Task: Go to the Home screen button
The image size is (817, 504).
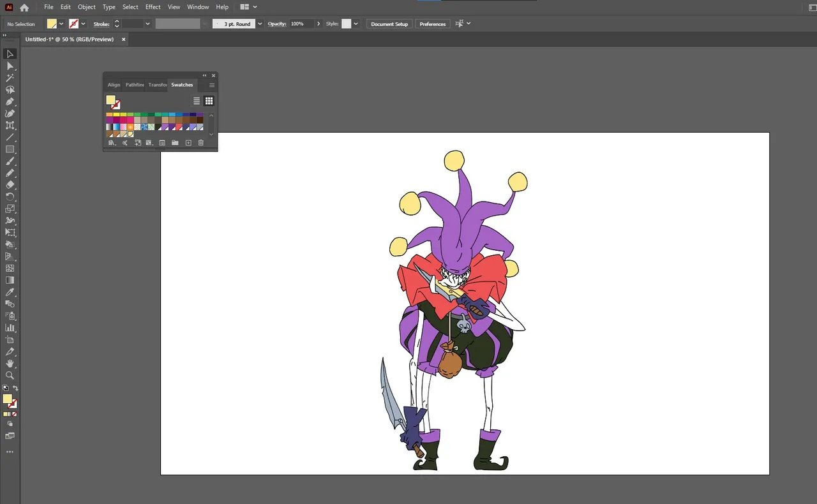Action: pyautogui.click(x=24, y=8)
